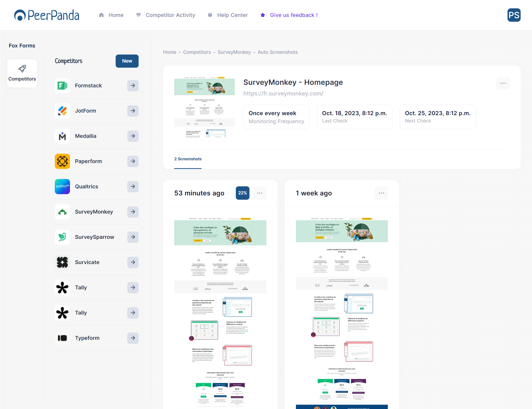Click the New competitor button
This screenshot has height=409, width=532.
point(127,61)
